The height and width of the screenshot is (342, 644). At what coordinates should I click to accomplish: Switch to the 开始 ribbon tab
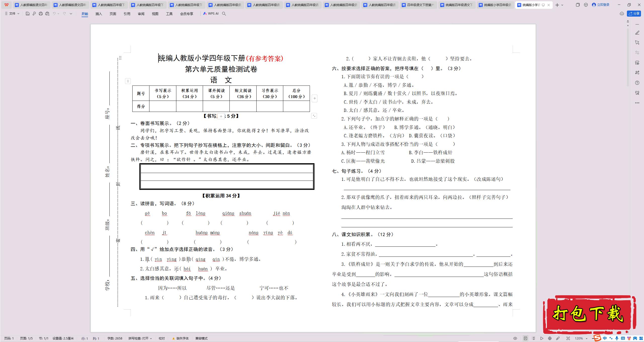point(85,14)
